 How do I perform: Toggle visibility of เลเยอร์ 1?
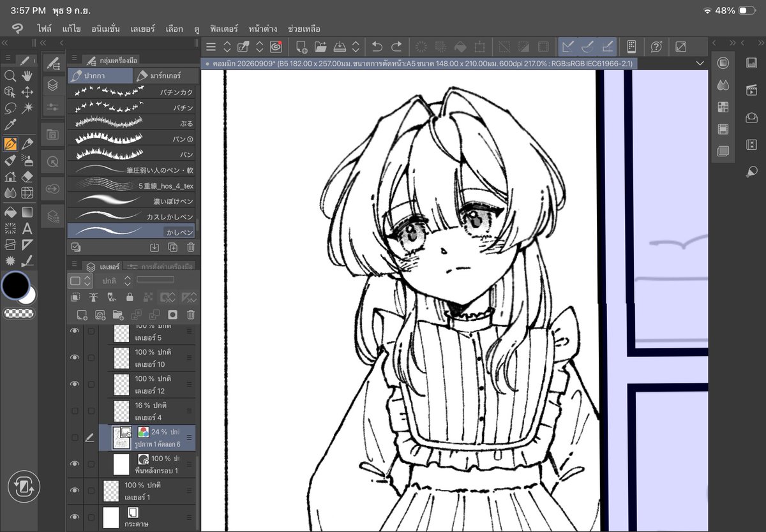coord(75,490)
